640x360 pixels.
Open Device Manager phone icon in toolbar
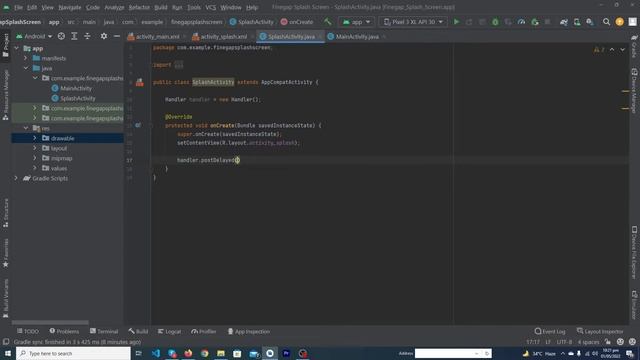[577, 22]
